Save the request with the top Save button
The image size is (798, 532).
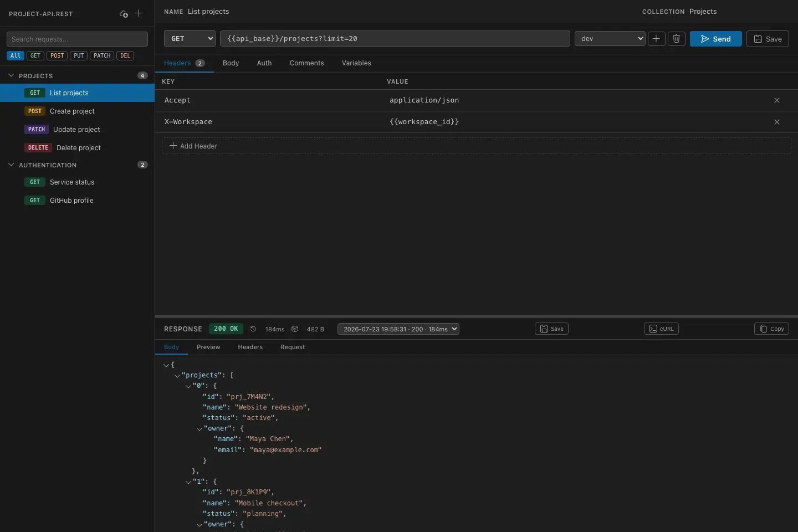coord(768,39)
